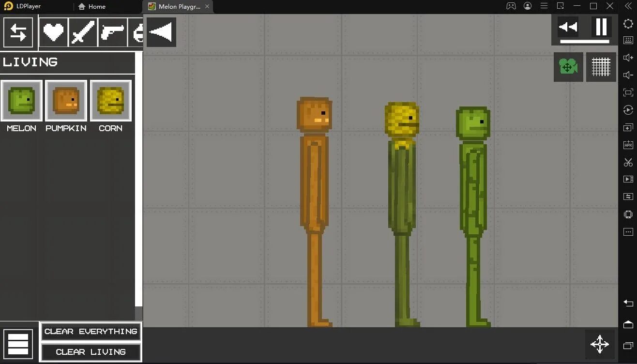Open the pistol firearms category
The image size is (637, 364).
tap(113, 32)
